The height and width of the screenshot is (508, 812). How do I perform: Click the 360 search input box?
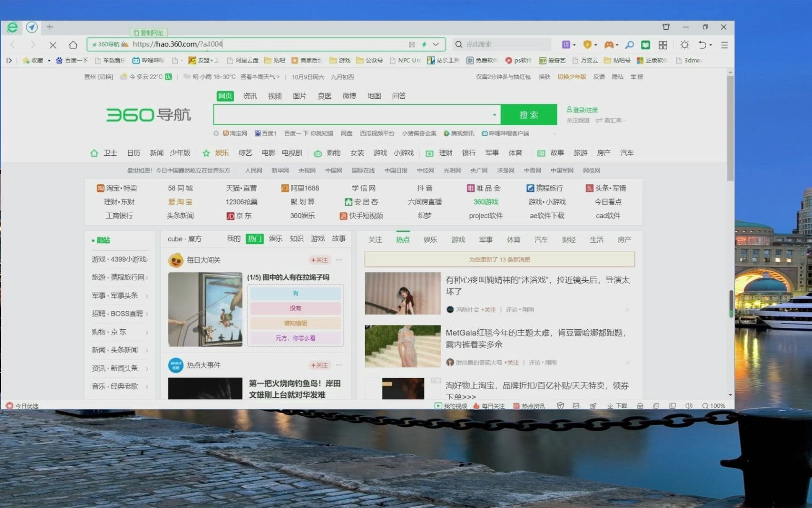351,115
